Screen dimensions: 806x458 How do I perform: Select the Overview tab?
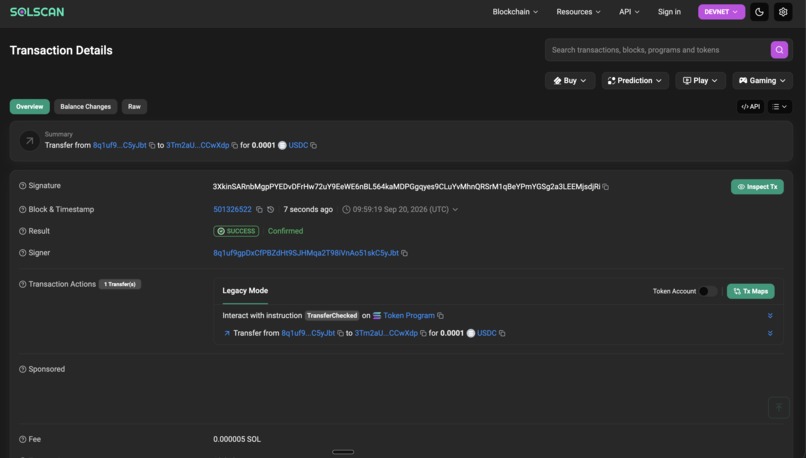pos(29,106)
